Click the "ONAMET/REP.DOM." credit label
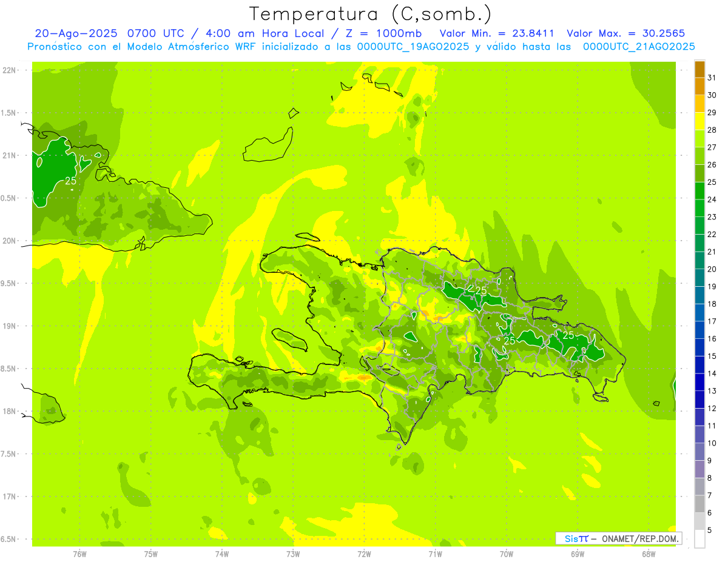 coord(641,538)
